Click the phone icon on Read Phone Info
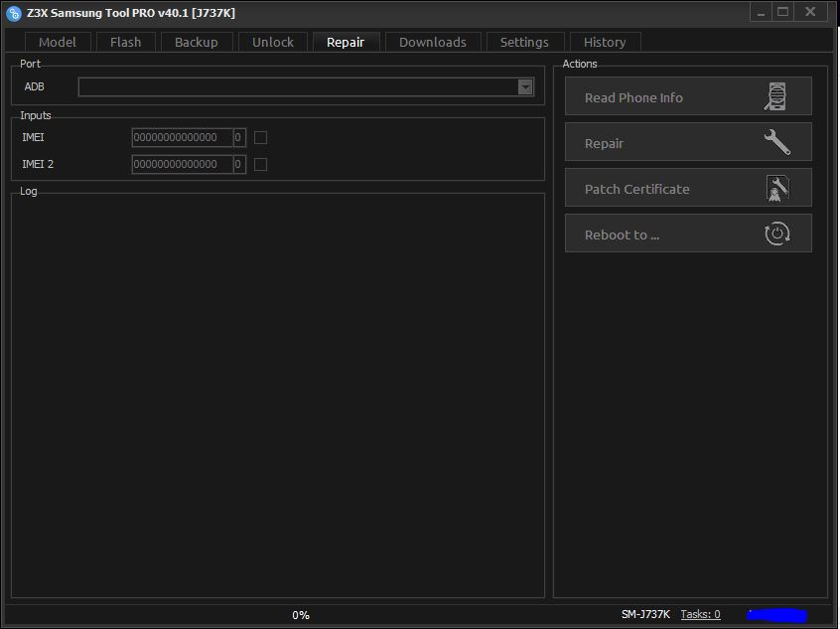Viewport: 840px width, 629px height. pyautogui.click(x=775, y=96)
